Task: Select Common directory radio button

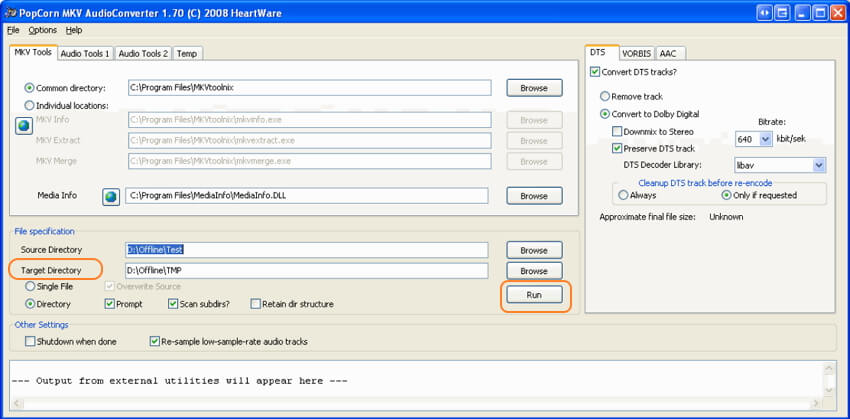Action: [x=30, y=88]
